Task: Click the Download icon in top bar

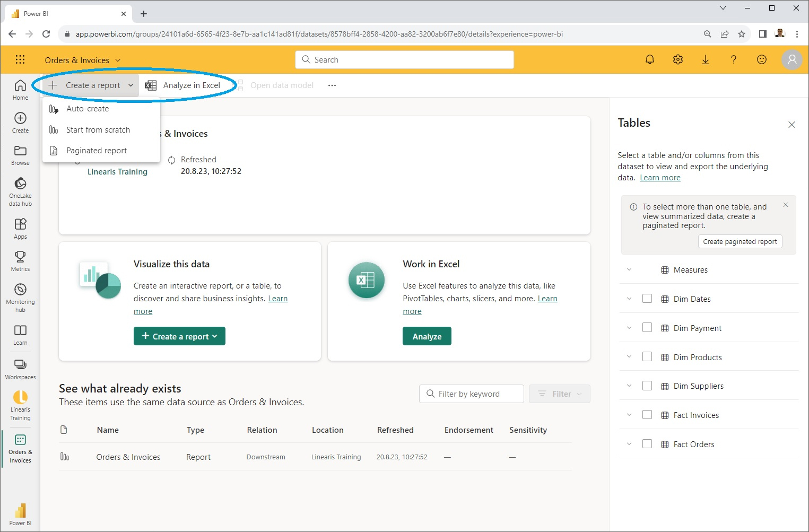Action: click(x=706, y=59)
